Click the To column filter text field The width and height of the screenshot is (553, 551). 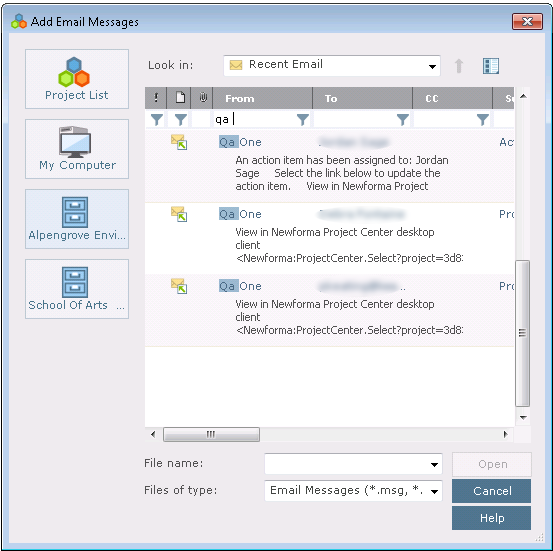[x=355, y=120]
